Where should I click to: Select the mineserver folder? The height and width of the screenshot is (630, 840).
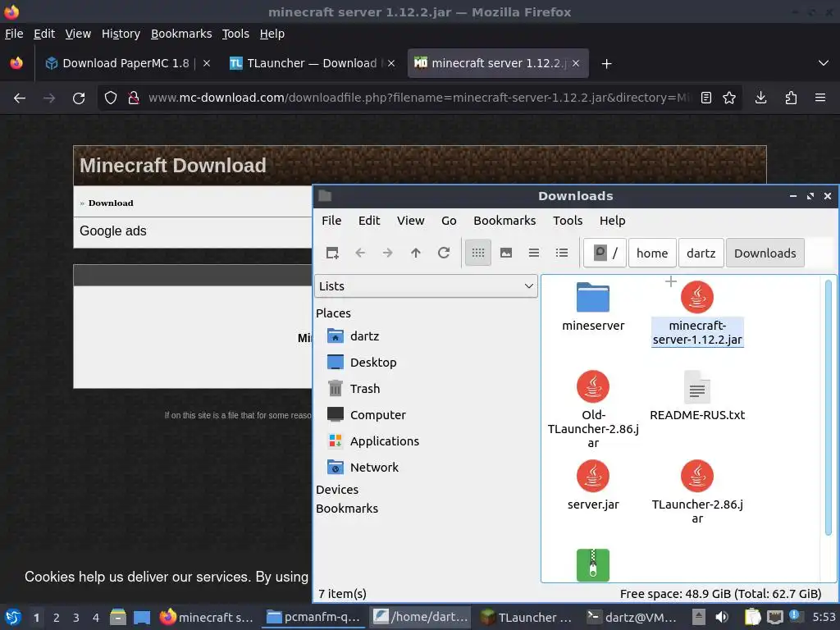[593, 308]
